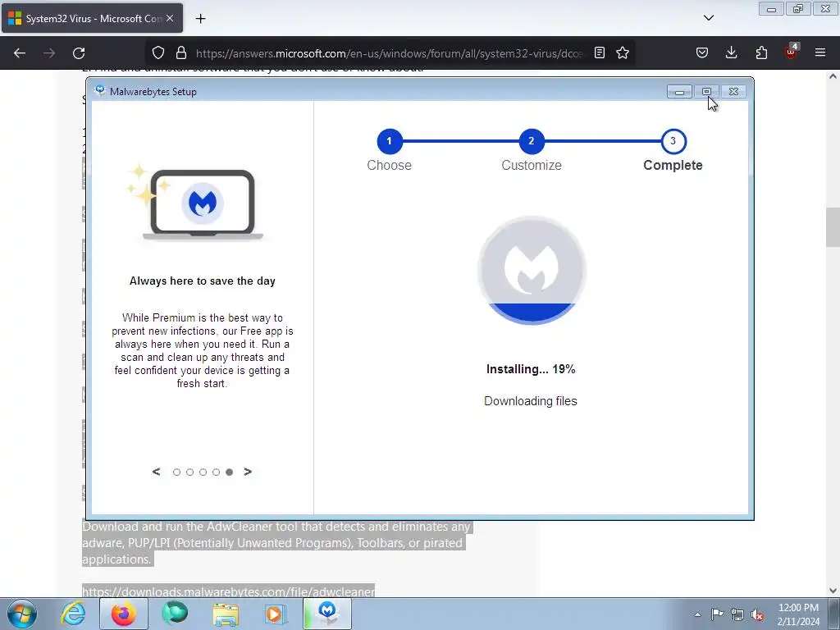Bookmark this page with the star
The image size is (840, 630).
pos(623,52)
